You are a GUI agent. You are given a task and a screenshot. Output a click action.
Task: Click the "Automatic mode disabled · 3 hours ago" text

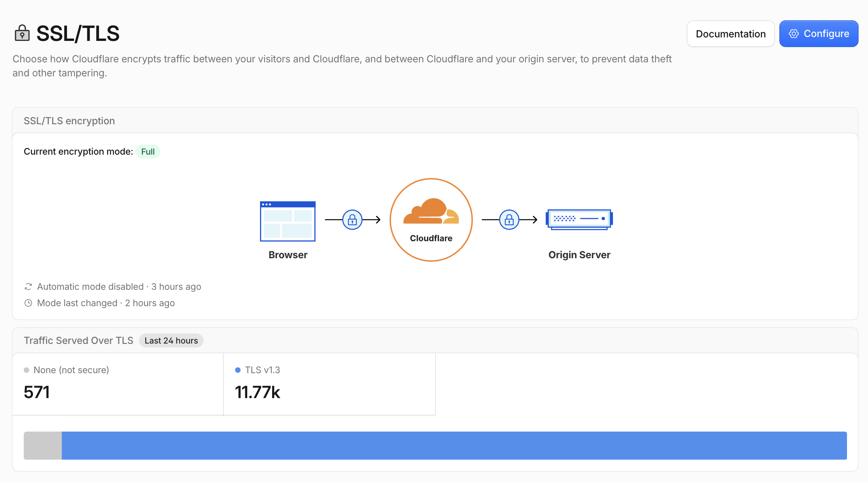pyautogui.click(x=119, y=287)
